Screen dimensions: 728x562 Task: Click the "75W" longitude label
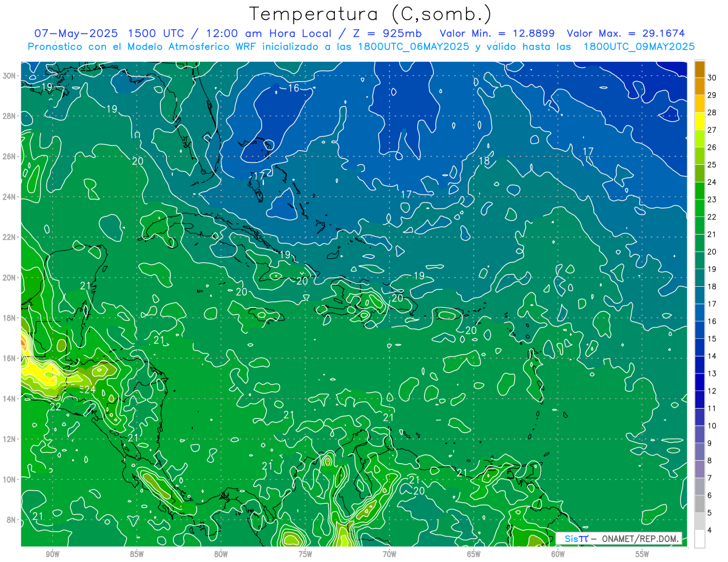[x=305, y=554]
